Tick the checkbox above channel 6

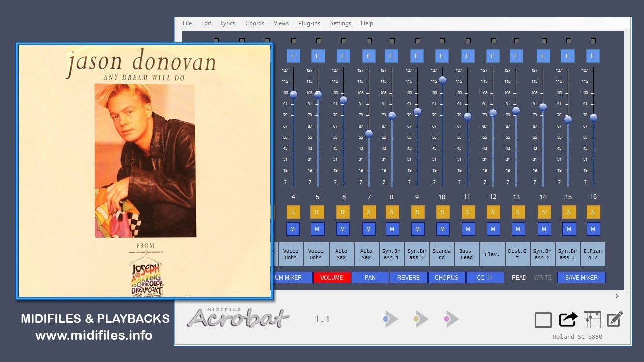coord(344,41)
